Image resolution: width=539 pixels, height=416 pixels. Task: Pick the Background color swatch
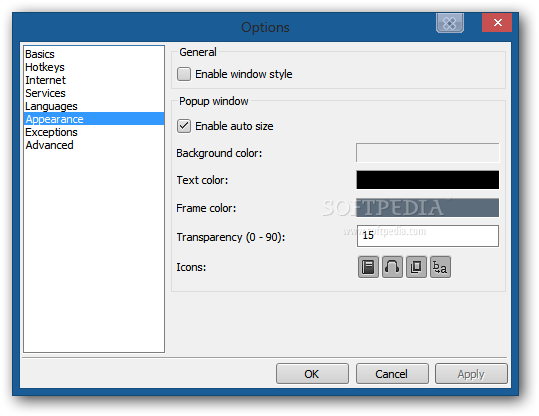pos(428,153)
